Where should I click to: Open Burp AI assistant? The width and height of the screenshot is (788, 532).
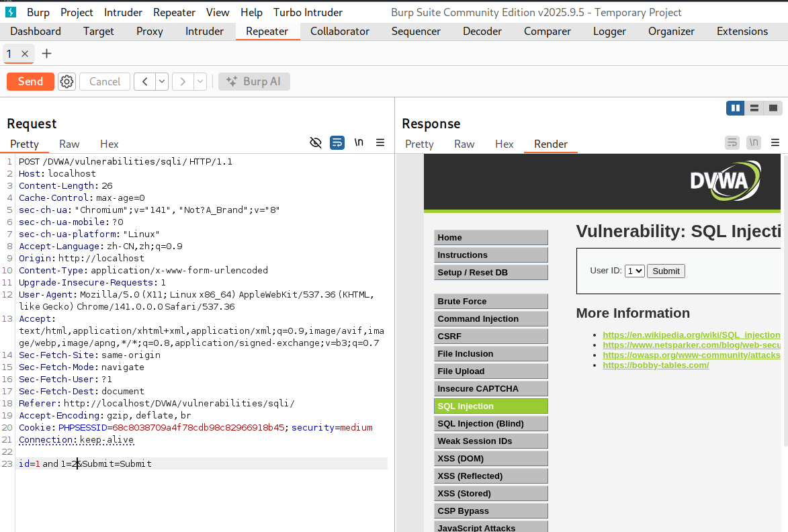[255, 81]
